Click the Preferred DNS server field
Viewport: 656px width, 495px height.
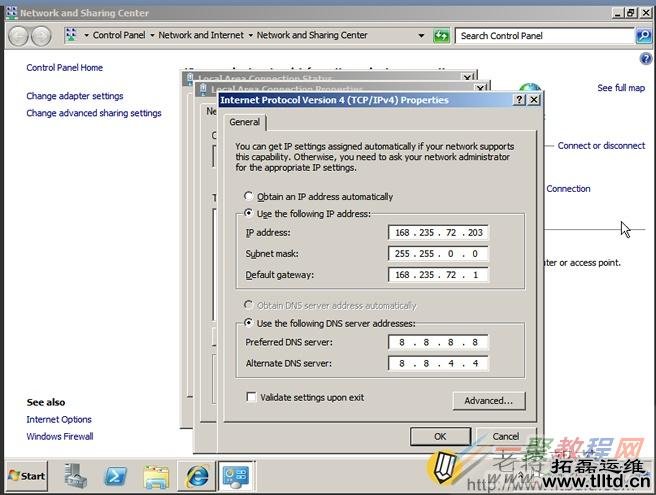pos(438,342)
